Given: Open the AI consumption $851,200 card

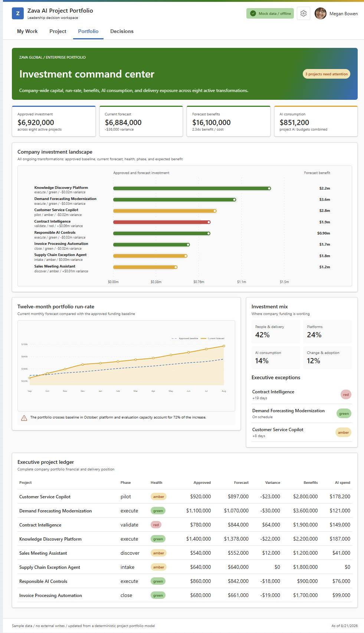Looking at the screenshot, I should [316, 121].
